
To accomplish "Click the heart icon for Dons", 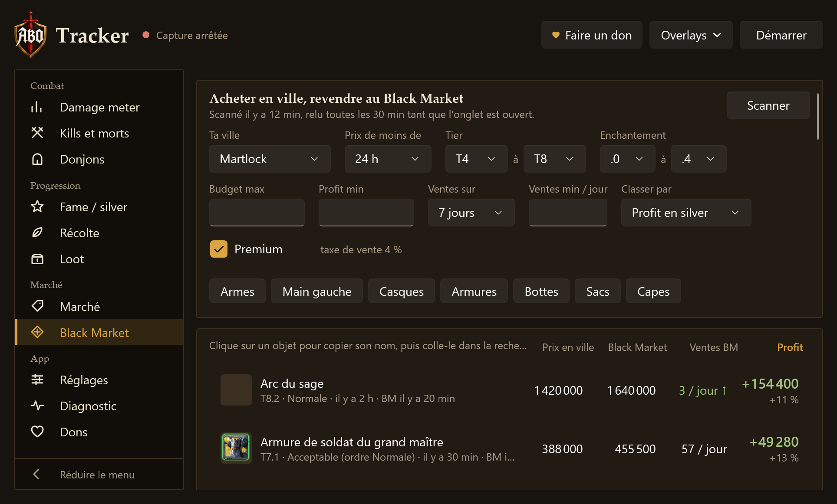I will point(37,432).
